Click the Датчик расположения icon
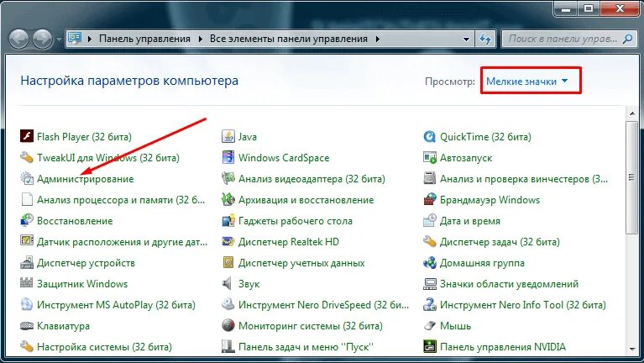The width and height of the screenshot is (644, 363). pyautogui.click(x=27, y=242)
